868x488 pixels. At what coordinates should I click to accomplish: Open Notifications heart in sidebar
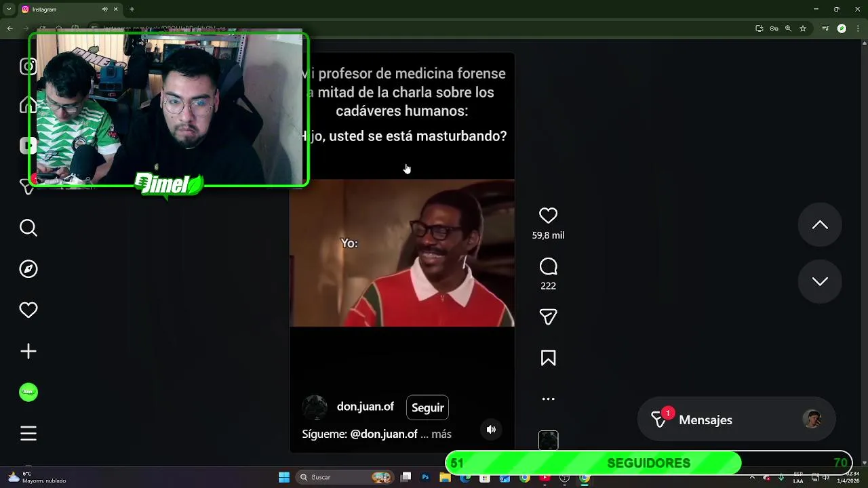tap(28, 310)
